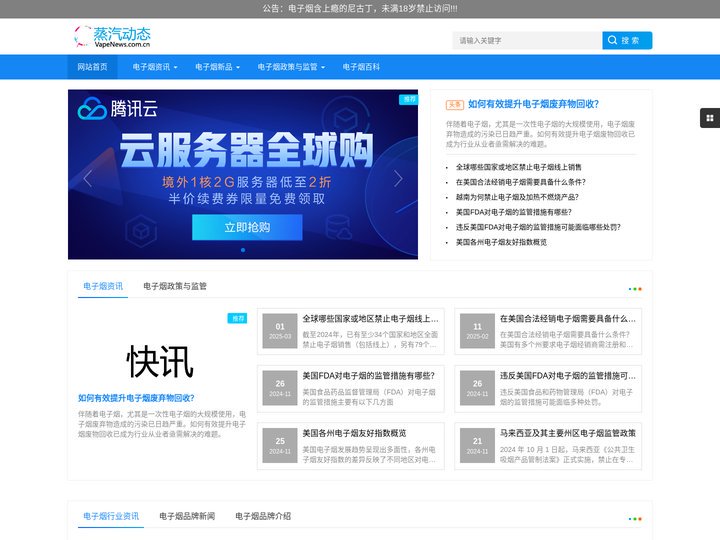
Task: Open article card 在美国合法经销电子烟需要具备什么...
Action: coord(548,332)
